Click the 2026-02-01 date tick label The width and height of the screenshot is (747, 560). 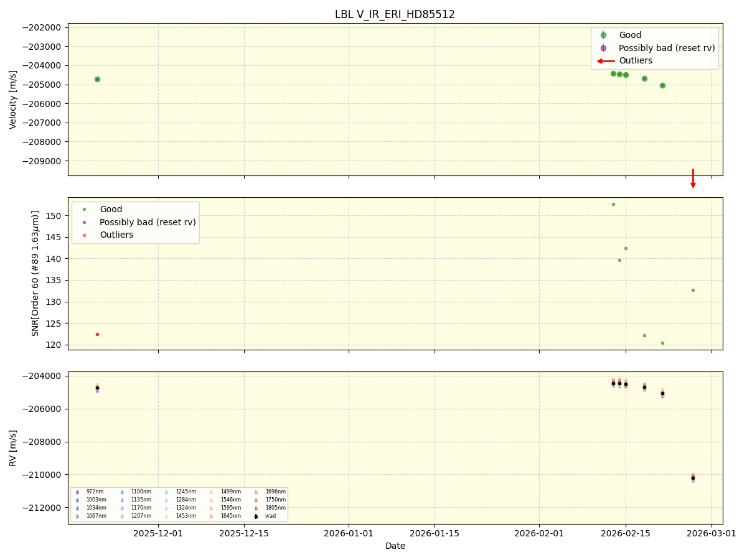[x=539, y=533]
